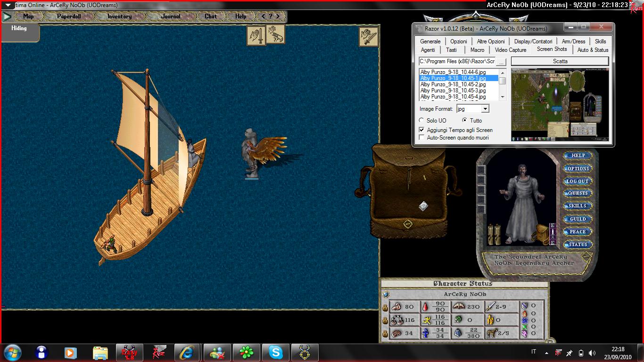644x362 pixels.
Task: Click the bandaged arm skill icon
Action: click(275, 34)
